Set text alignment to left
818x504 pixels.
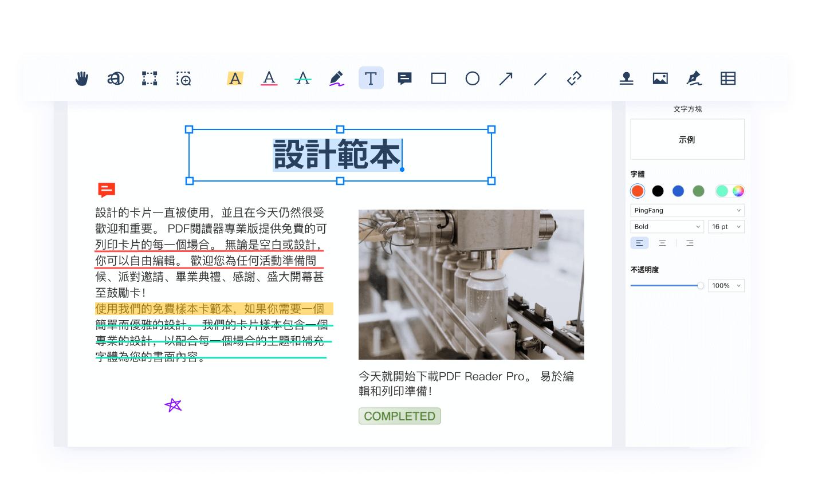click(x=639, y=243)
